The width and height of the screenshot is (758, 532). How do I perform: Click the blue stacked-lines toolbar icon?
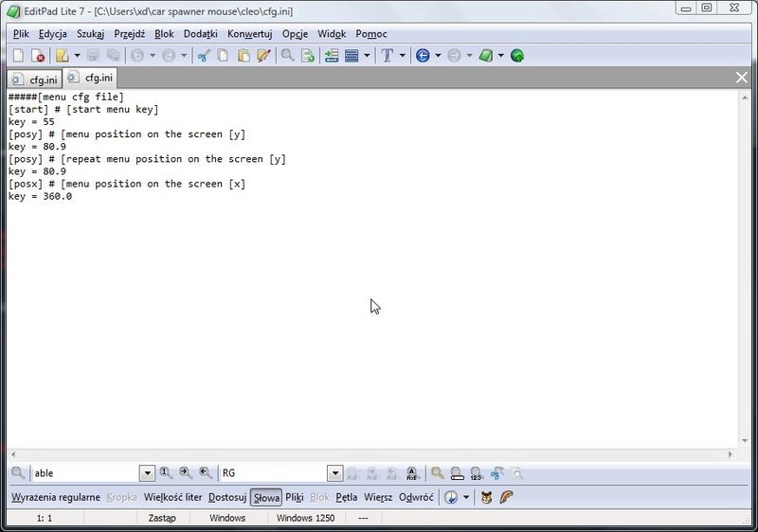coord(352,56)
